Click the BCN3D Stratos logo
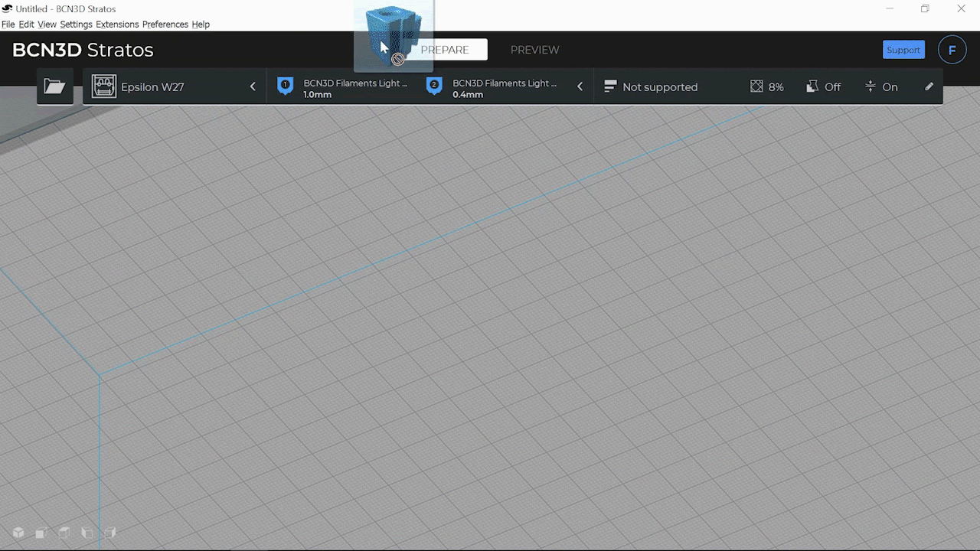This screenshot has height=551, width=980. pos(83,50)
